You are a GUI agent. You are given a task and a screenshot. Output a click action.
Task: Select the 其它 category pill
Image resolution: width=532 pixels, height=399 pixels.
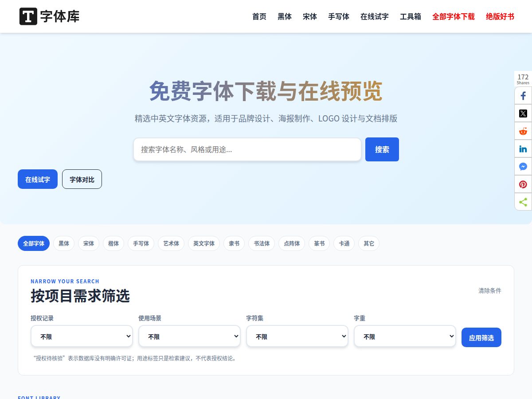coord(369,243)
